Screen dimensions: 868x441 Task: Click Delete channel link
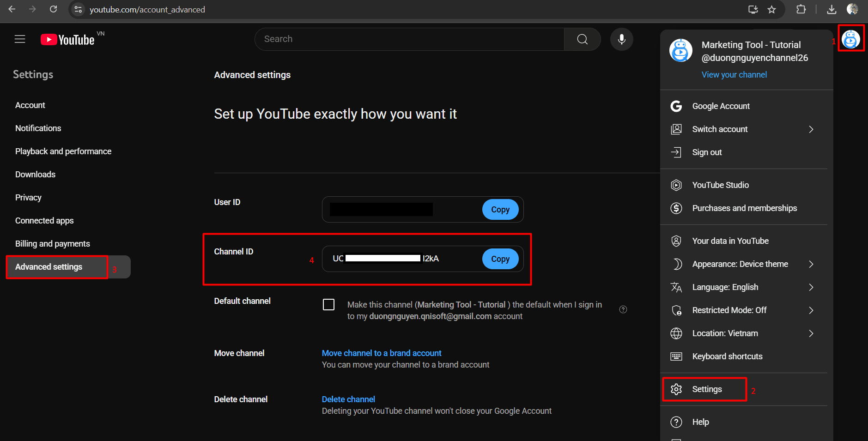pos(348,399)
